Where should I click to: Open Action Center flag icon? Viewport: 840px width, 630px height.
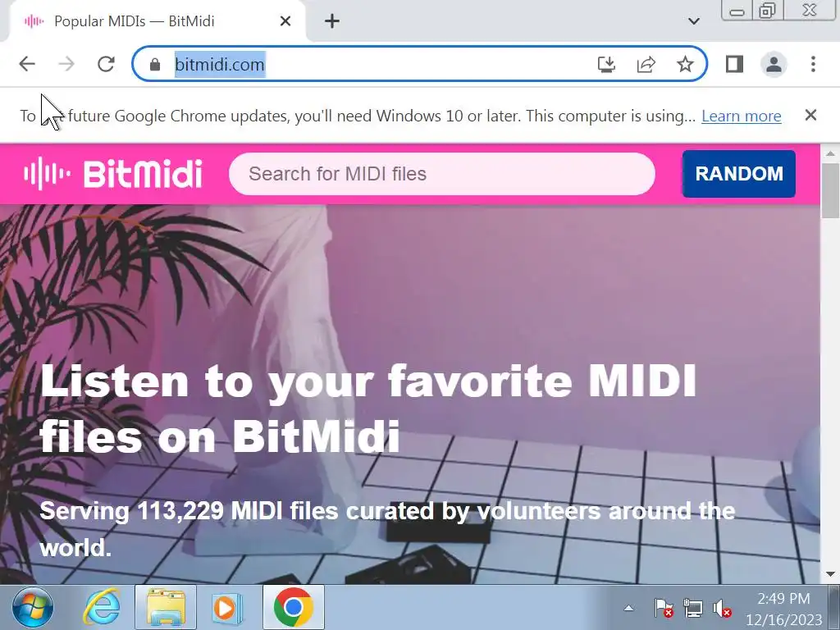tap(664, 608)
